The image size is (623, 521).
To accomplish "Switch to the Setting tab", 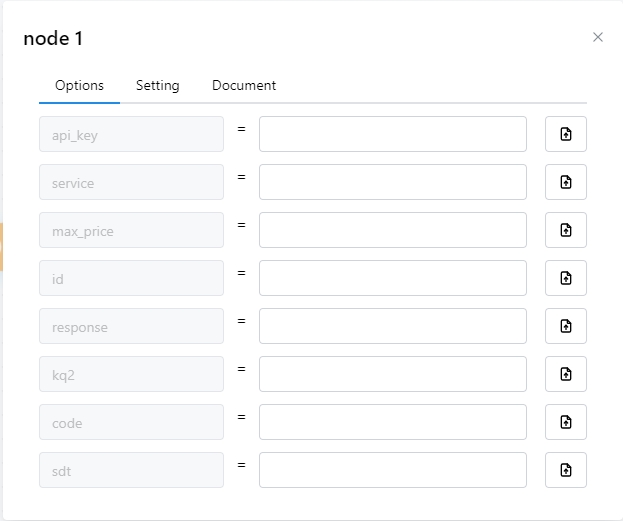I will pos(158,86).
